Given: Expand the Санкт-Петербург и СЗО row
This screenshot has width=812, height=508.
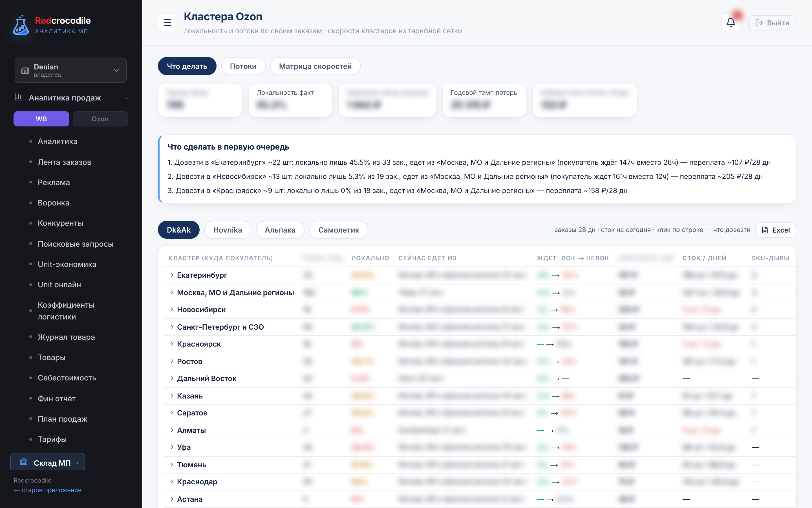Looking at the screenshot, I should coord(172,327).
